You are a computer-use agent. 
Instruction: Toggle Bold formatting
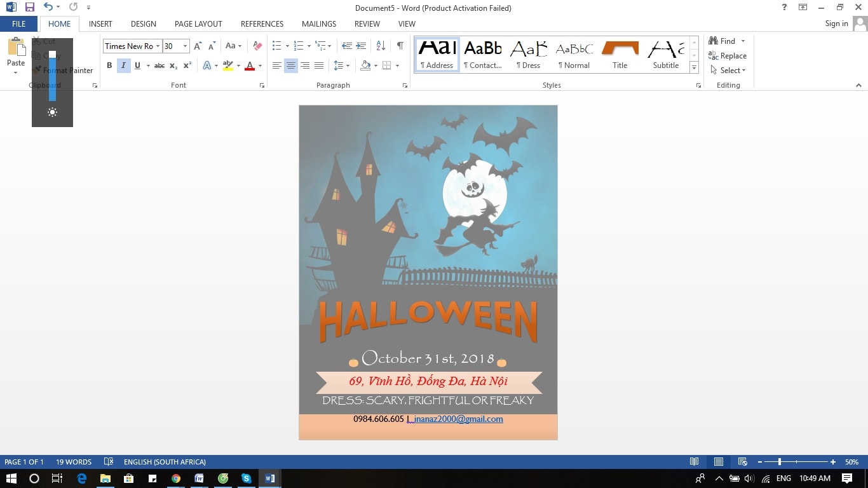(109, 65)
